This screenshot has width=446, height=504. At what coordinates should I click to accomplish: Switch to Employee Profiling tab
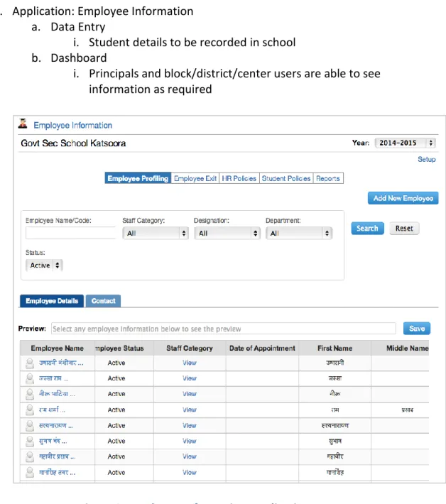tap(138, 178)
